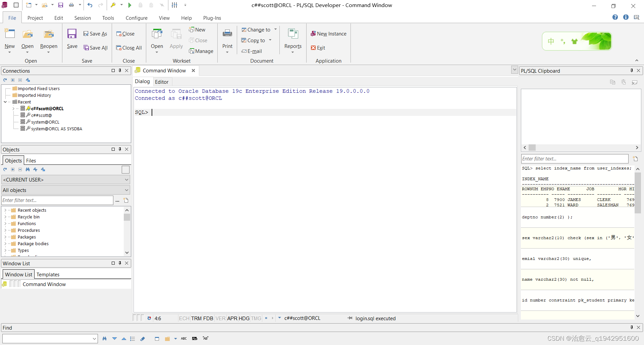Toggle the VER verify option
644x345 pixels.
coord(220,318)
